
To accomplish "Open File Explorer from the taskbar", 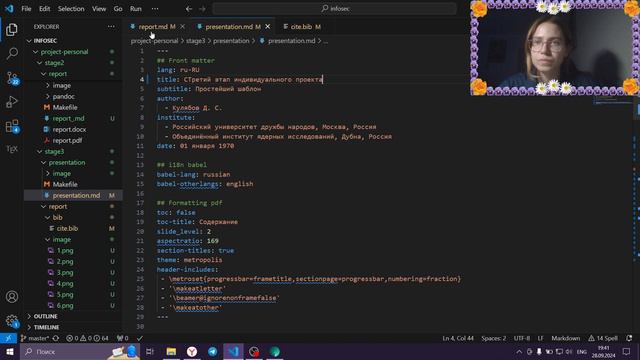I will pyautogui.click(x=171, y=351).
